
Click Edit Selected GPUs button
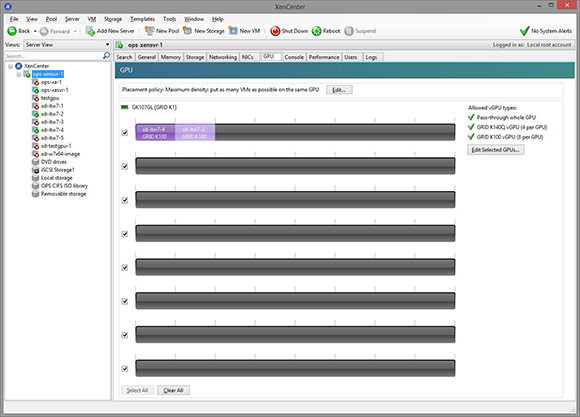point(496,150)
